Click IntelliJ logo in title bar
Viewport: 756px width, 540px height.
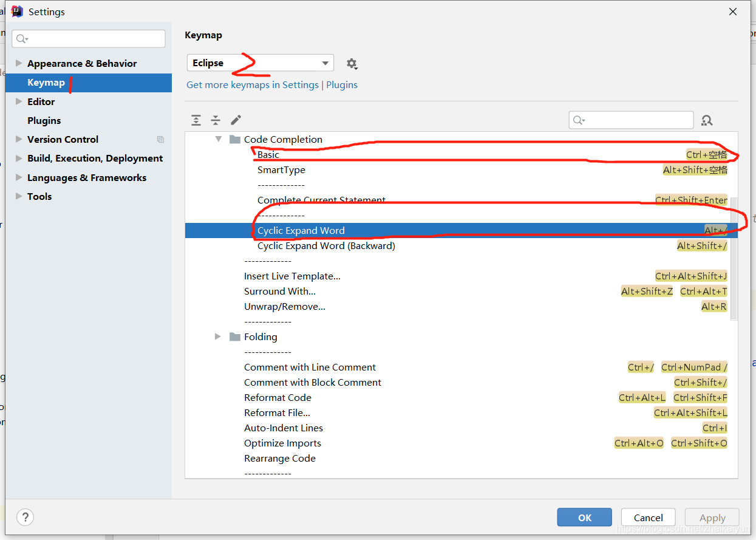pos(17,12)
